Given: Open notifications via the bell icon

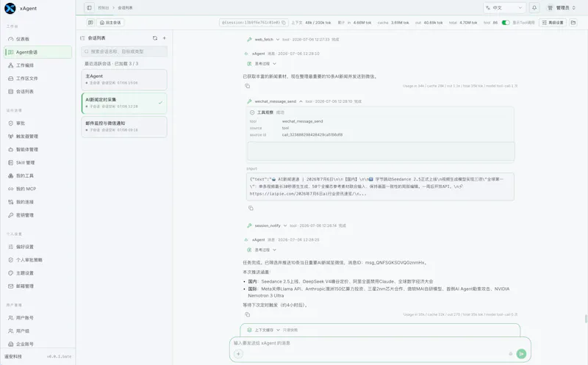Looking at the screenshot, I should 534,7.
